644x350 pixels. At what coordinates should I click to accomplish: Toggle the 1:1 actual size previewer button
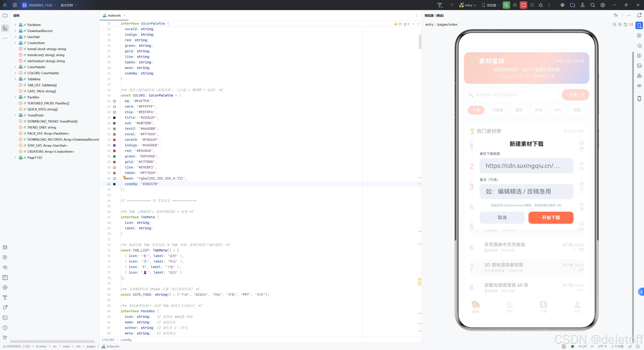pos(631,24)
